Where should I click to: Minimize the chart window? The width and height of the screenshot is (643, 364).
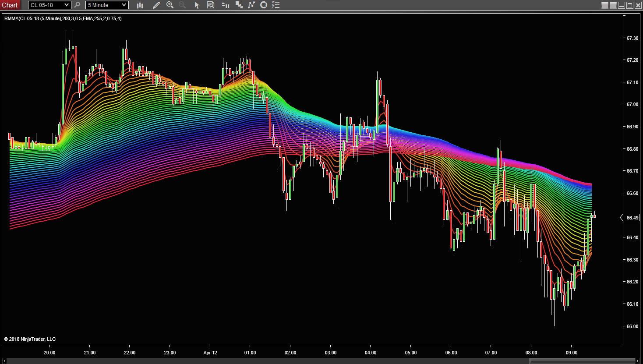(622, 5)
